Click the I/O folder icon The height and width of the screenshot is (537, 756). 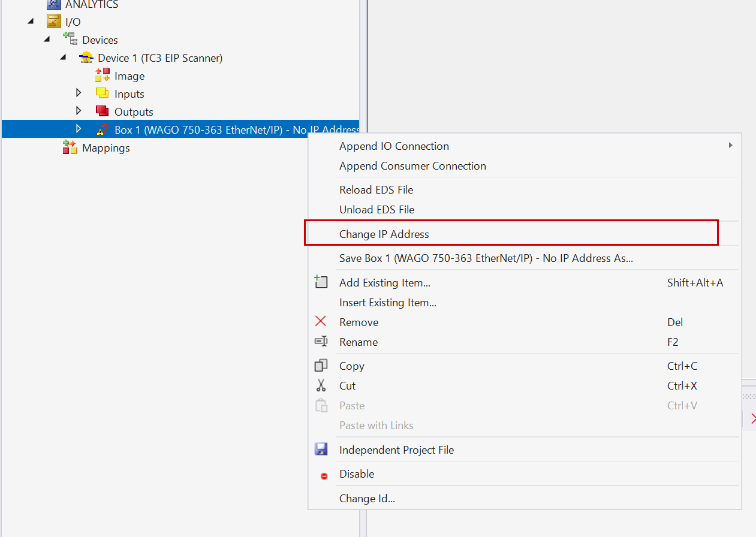coord(54,22)
